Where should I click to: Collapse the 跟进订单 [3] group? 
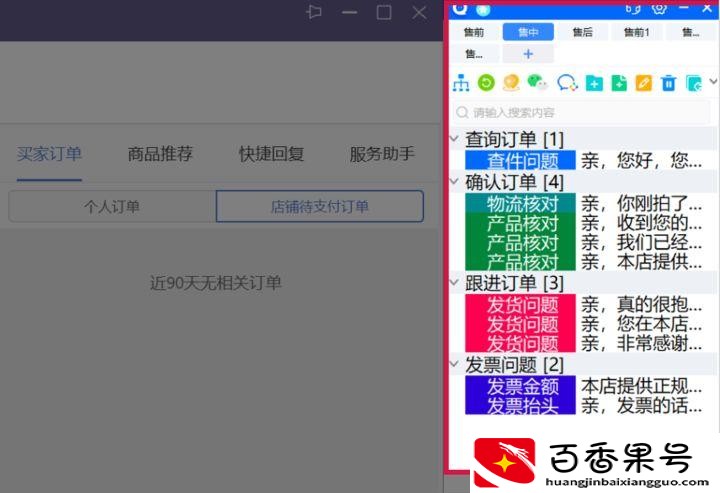point(455,282)
